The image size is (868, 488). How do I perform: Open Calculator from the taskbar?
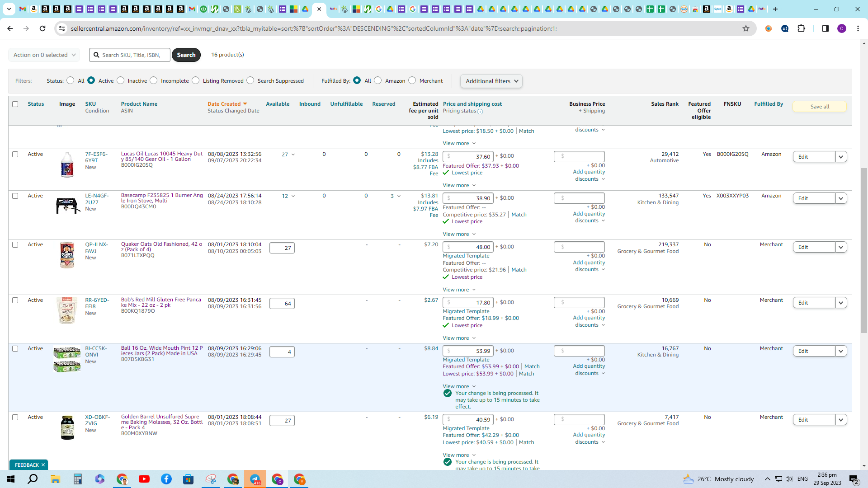[x=77, y=479]
